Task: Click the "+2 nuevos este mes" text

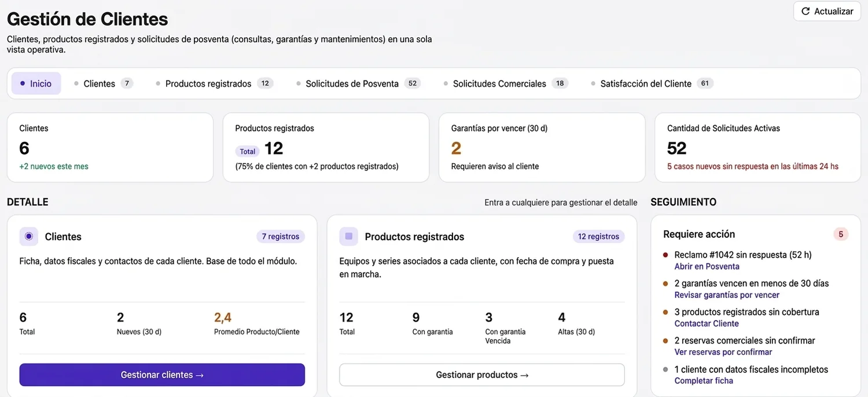Action: (x=54, y=166)
